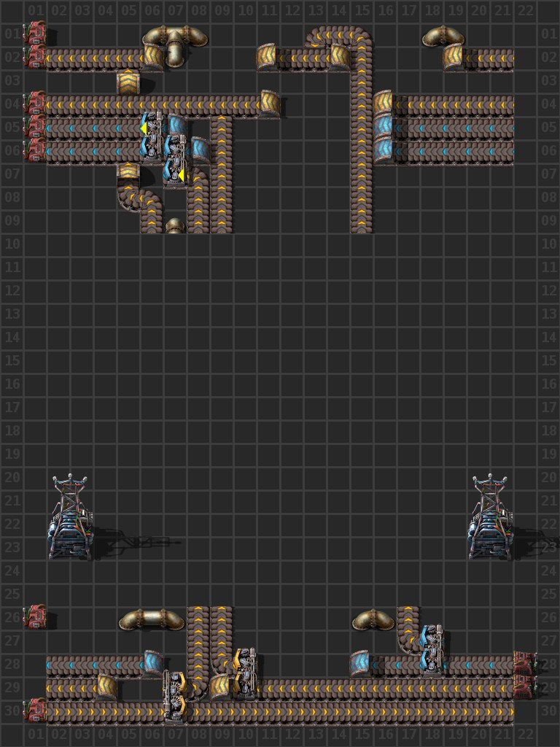Select blue underground belt at column 06 row 28

click(153, 663)
